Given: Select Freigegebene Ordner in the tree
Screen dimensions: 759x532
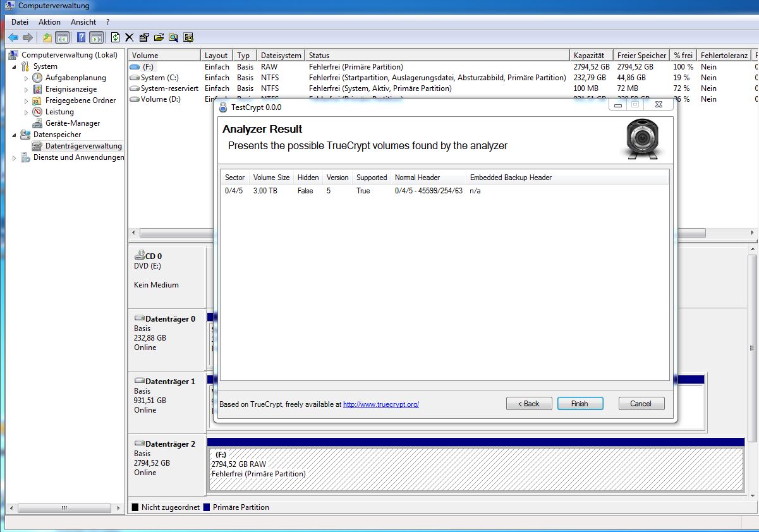Looking at the screenshot, I should (x=81, y=100).
